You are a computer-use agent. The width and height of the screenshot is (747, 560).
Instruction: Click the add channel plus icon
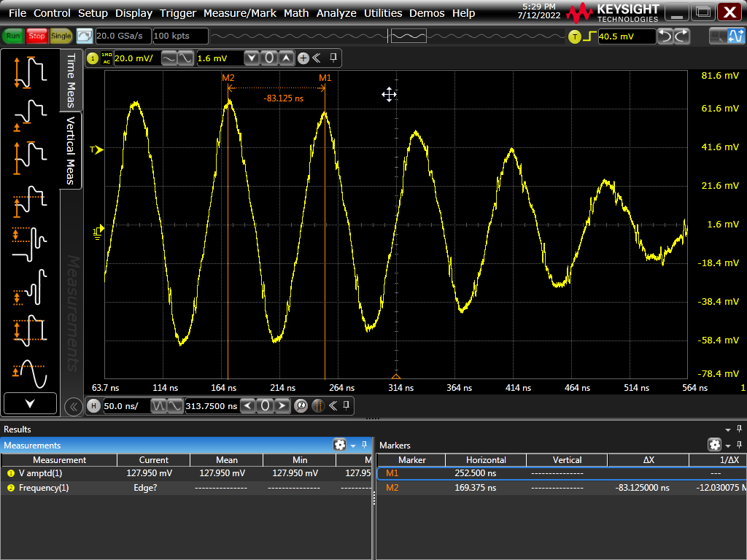coord(303,58)
